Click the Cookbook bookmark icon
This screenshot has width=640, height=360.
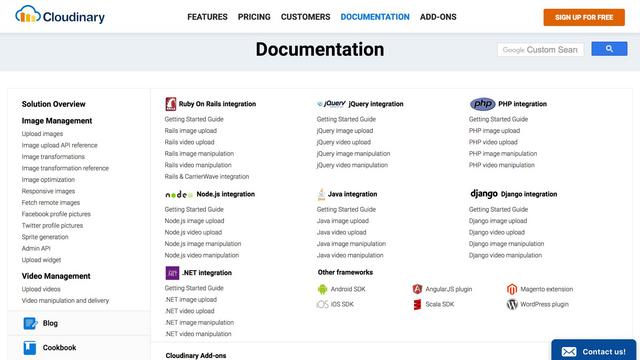click(29, 348)
